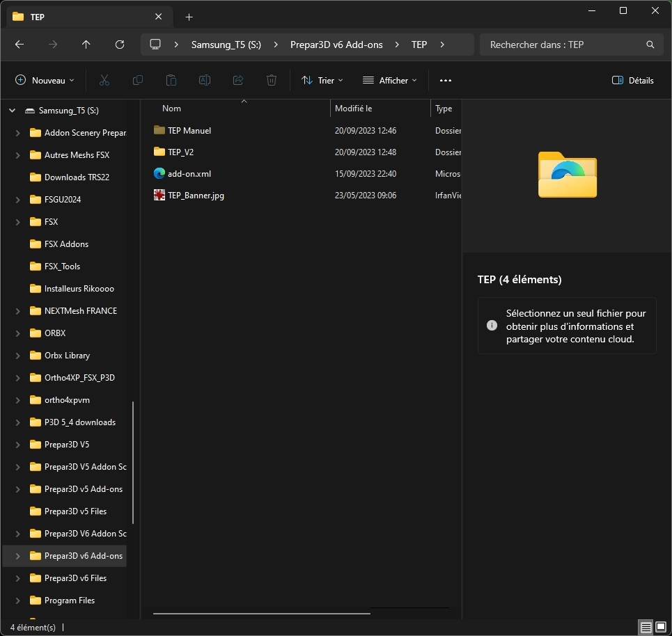
Task: Go up one folder level
Action: [86, 45]
